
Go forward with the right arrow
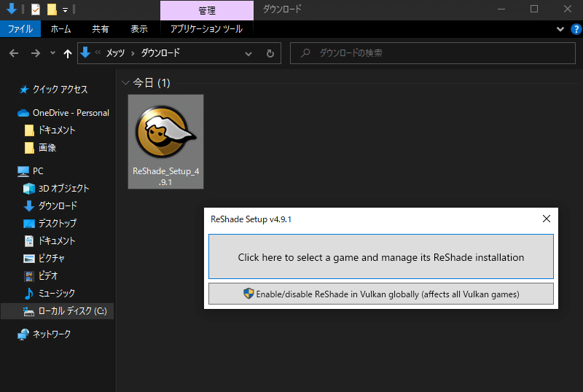(x=35, y=53)
